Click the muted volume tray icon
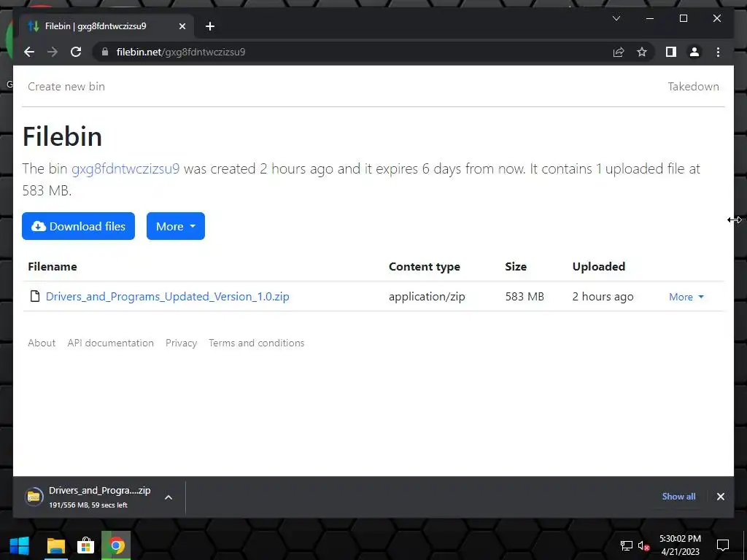The height and width of the screenshot is (560, 747). tap(643, 545)
